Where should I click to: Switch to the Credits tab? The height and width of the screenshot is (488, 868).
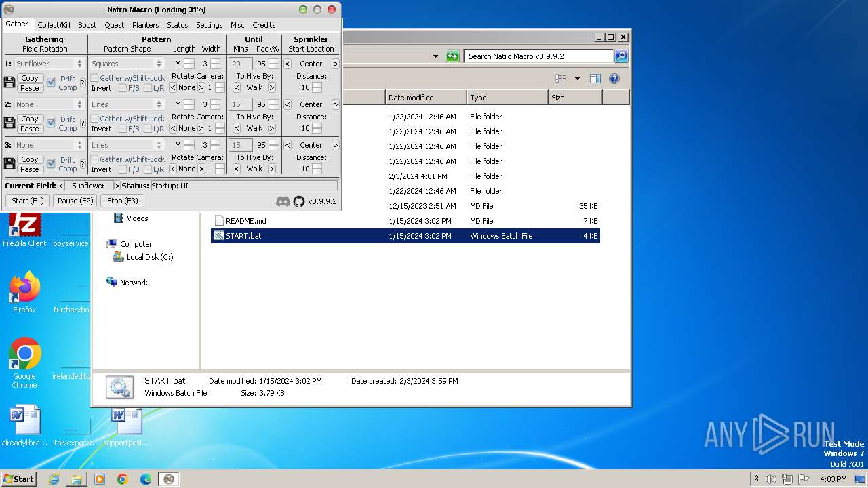click(264, 25)
